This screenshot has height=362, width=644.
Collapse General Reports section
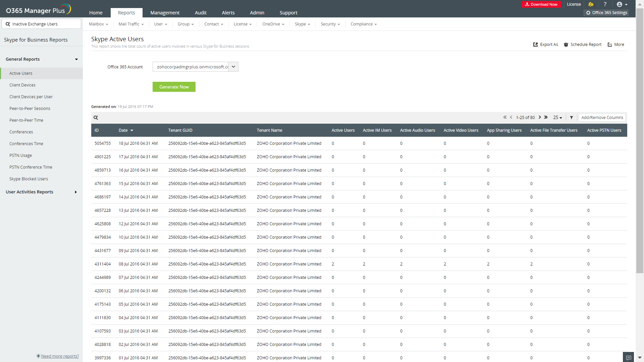click(x=76, y=59)
